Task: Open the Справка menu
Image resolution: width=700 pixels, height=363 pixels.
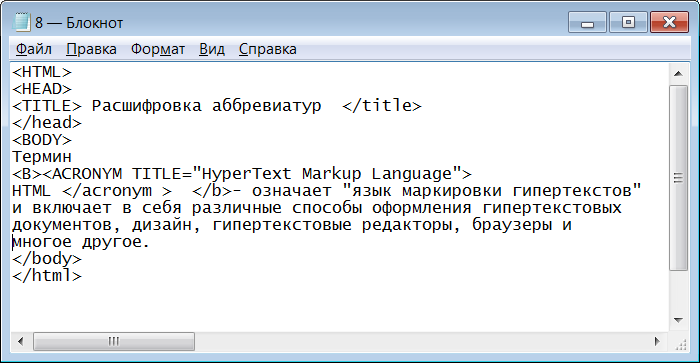Action: 267,49
